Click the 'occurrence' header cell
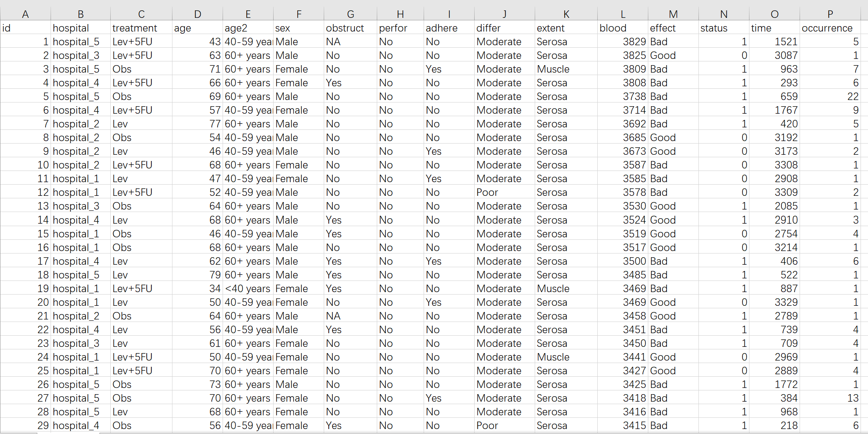The image size is (868, 434). click(830, 28)
